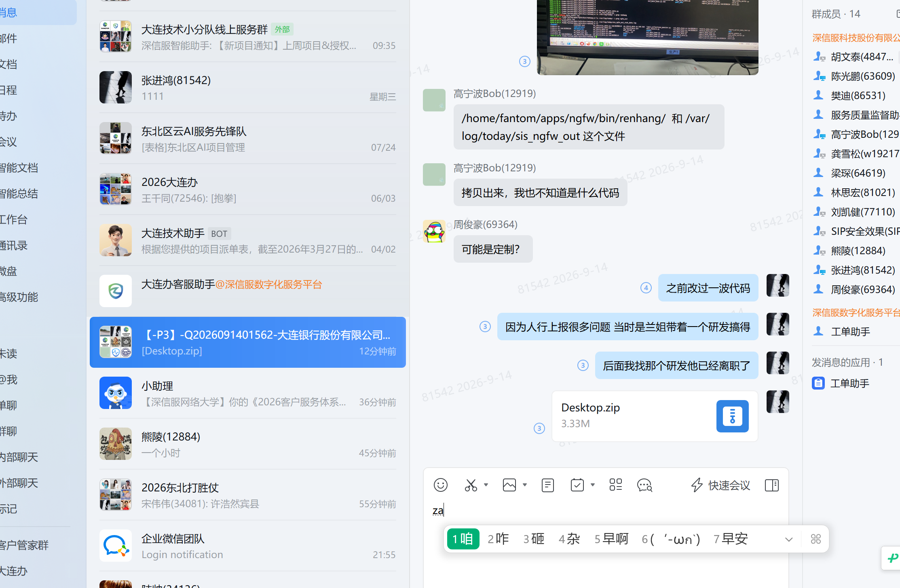Click the scissors screenshot tool icon
The width and height of the screenshot is (900, 588).
(x=471, y=485)
